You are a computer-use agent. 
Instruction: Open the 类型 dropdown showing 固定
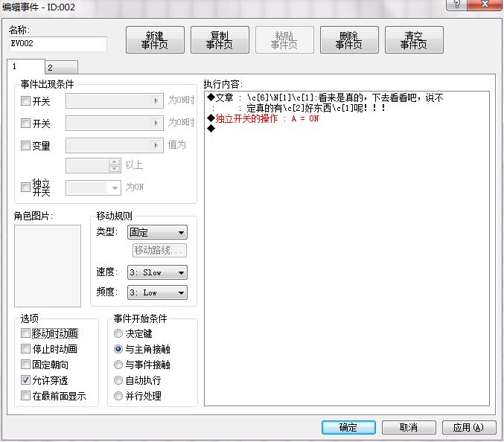(x=157, y=232)
